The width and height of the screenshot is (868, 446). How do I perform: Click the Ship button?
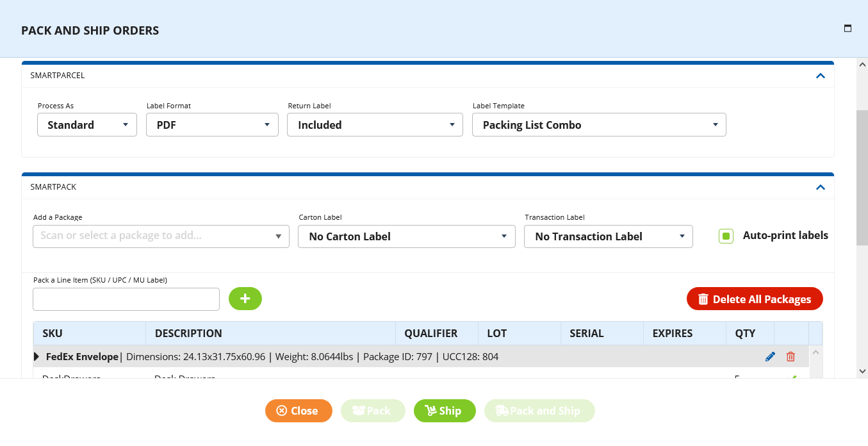pyautogui.click(x=445, y=411)
